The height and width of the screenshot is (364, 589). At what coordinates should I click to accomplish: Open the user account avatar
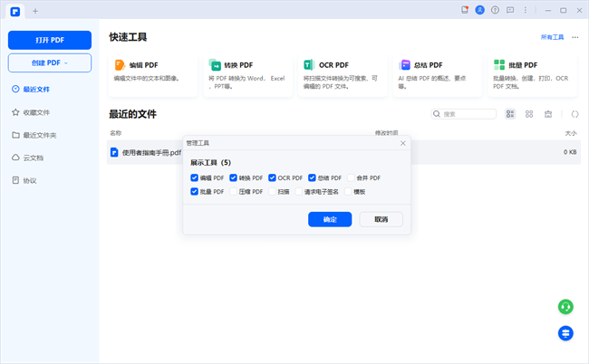click(x=479, y=10)
